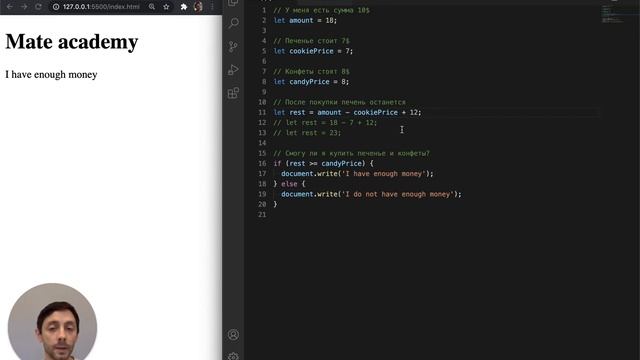Open the Accounts icon in activity bar

pyautogui.click(x=233, y=335)
